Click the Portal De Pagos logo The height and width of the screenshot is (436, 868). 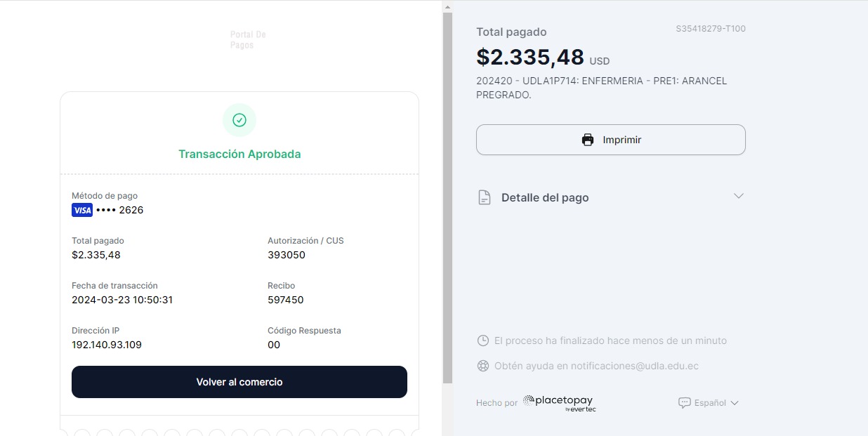[x=248, y=40]
